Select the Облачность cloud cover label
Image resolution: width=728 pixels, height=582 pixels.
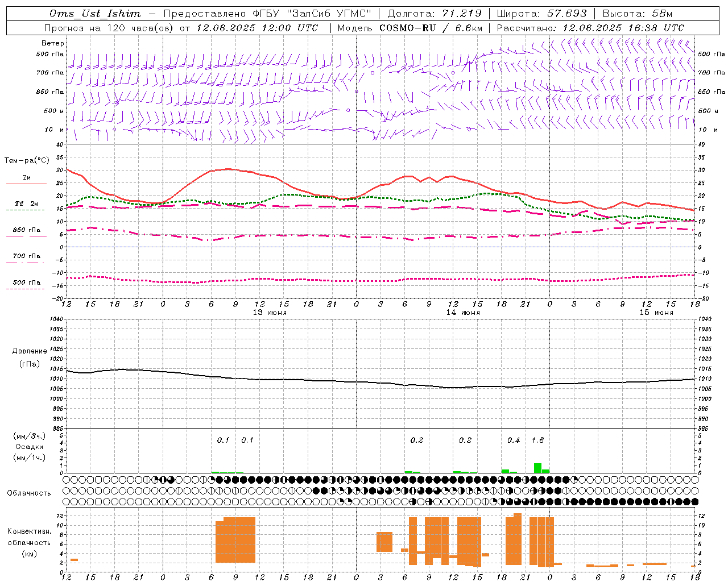(29, 493)
